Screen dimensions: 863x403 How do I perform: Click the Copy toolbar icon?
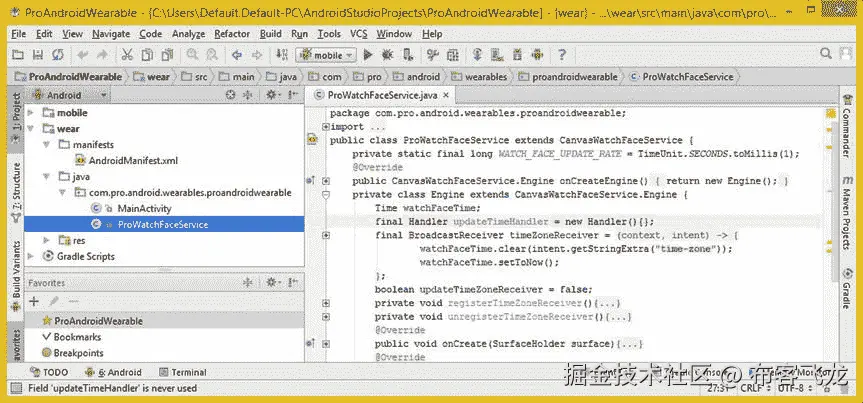[147, 55]
